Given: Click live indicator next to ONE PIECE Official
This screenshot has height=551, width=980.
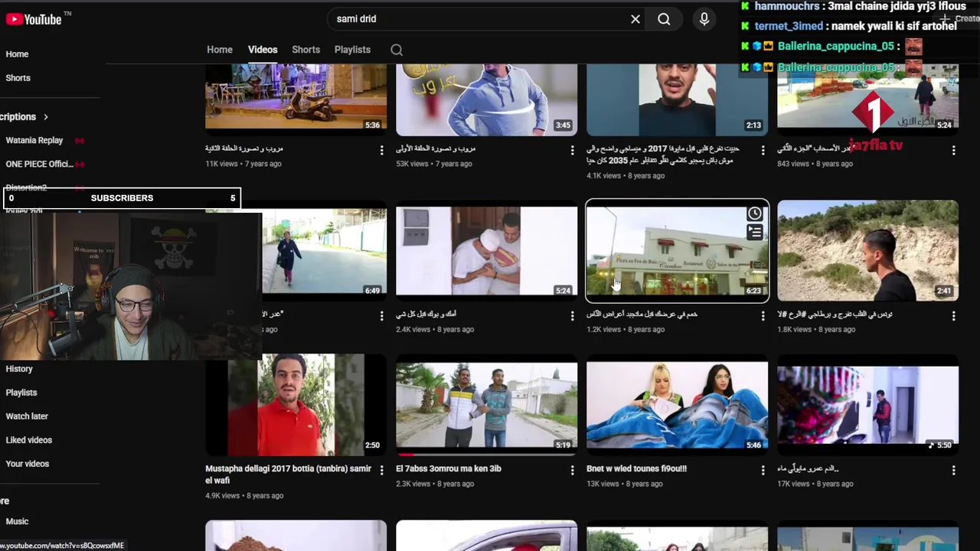Looking at the screenshot, I should 80,165.
